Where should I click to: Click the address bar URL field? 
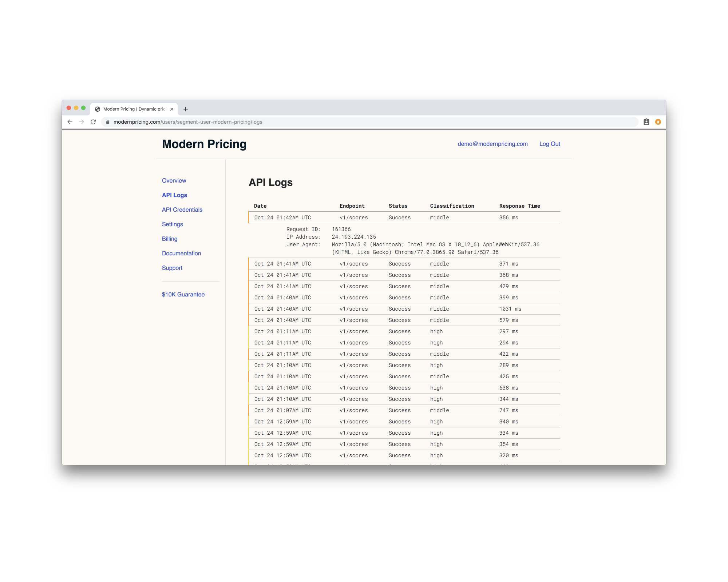coord(369,122)
